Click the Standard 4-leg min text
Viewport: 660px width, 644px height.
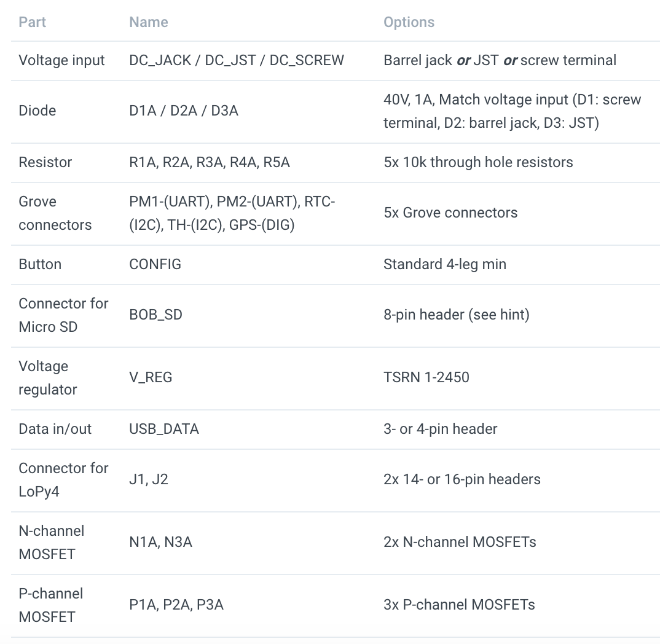(x=445, y=264)
